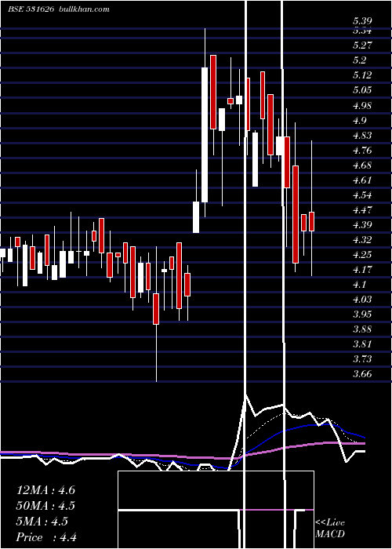Click the 3.73 price axis label
This screenshot has height=549, width=392.
coord(362,359)
